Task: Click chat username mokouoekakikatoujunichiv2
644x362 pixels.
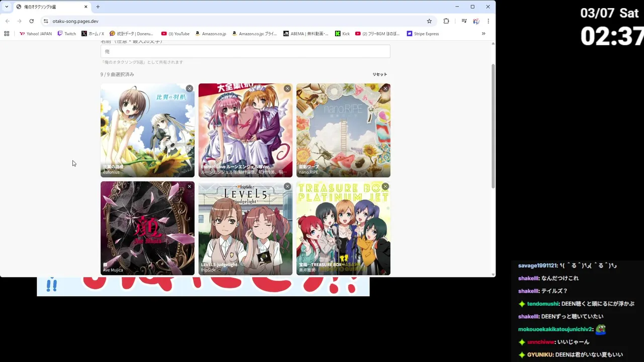Action: (555, 329)
